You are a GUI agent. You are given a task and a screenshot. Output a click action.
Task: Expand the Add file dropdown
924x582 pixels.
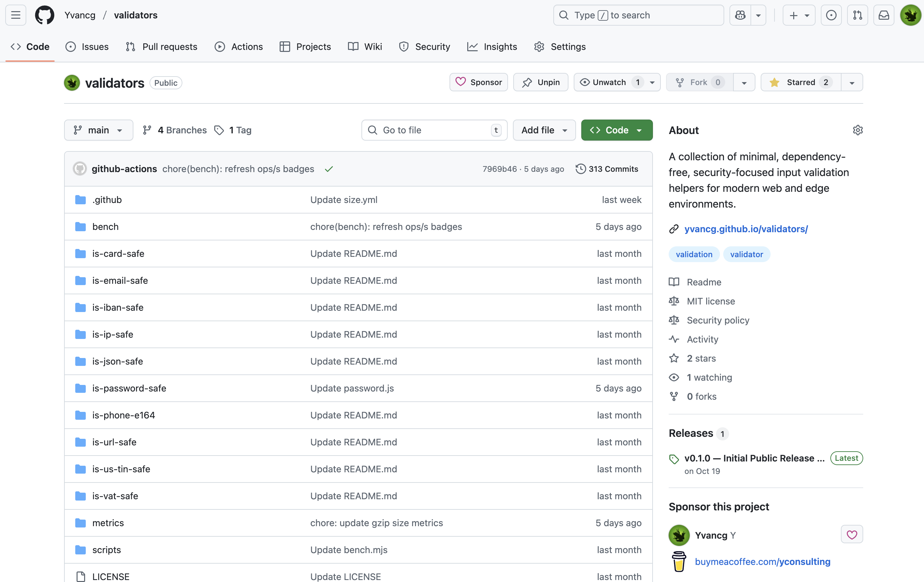[x=544, y=130]
